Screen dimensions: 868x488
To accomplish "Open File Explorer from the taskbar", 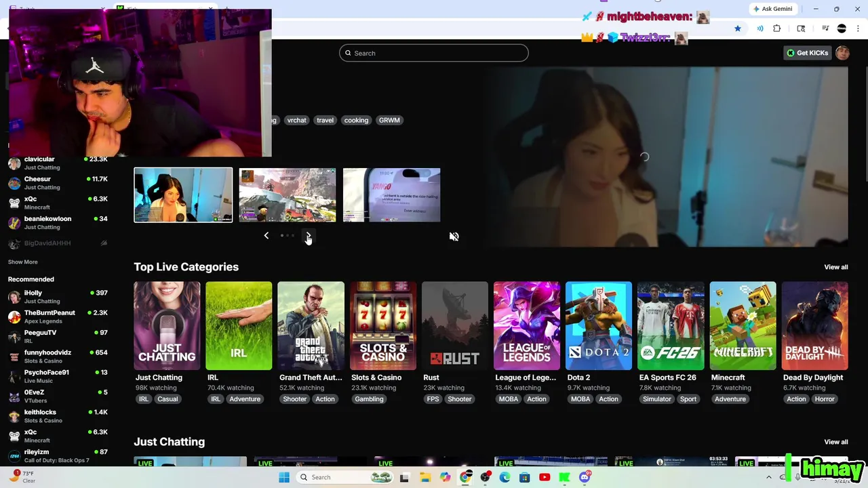I will 425,477.
